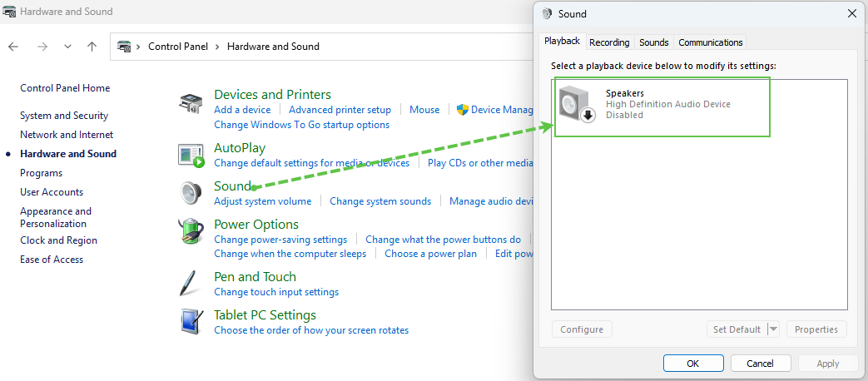Select the disabled Speakers device icon
This screenshot has height=381, width=868.
pyautogui.click(x=577, y=105)
